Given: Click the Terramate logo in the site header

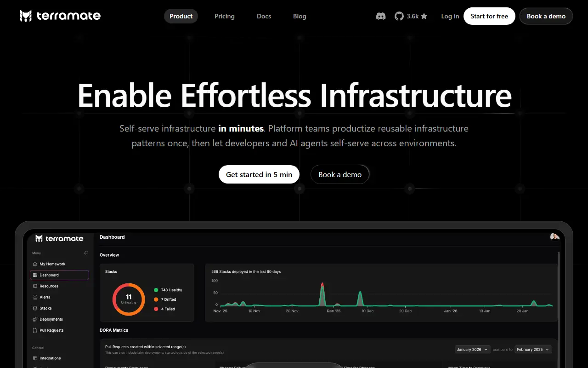Looking at the screenshot, I should coord(60,16).
